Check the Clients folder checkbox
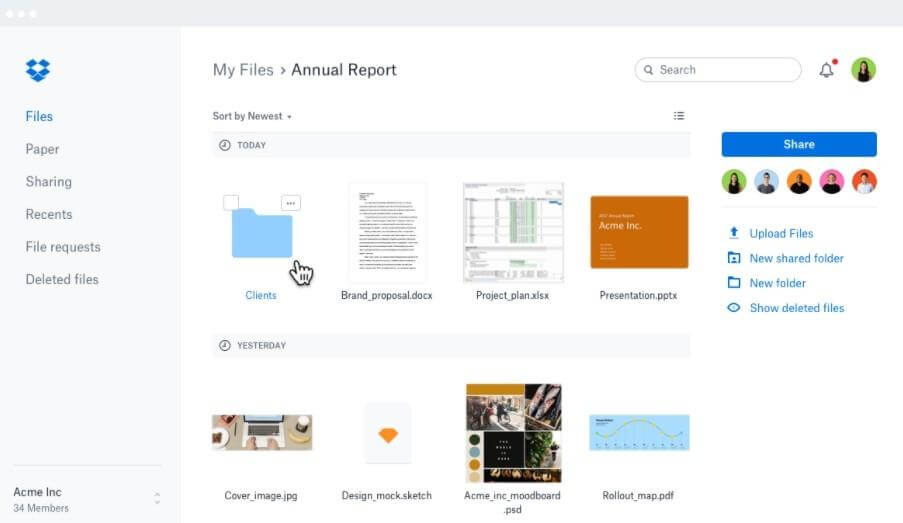 [x=231, y=202]
